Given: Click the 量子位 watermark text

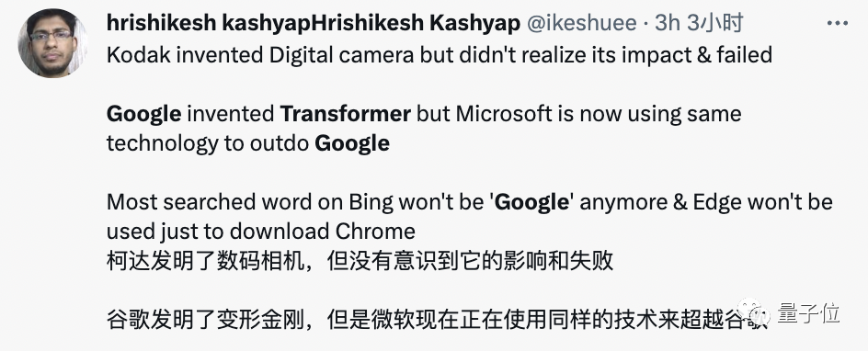Looking at the screenshot, I should tap(808, 312).
